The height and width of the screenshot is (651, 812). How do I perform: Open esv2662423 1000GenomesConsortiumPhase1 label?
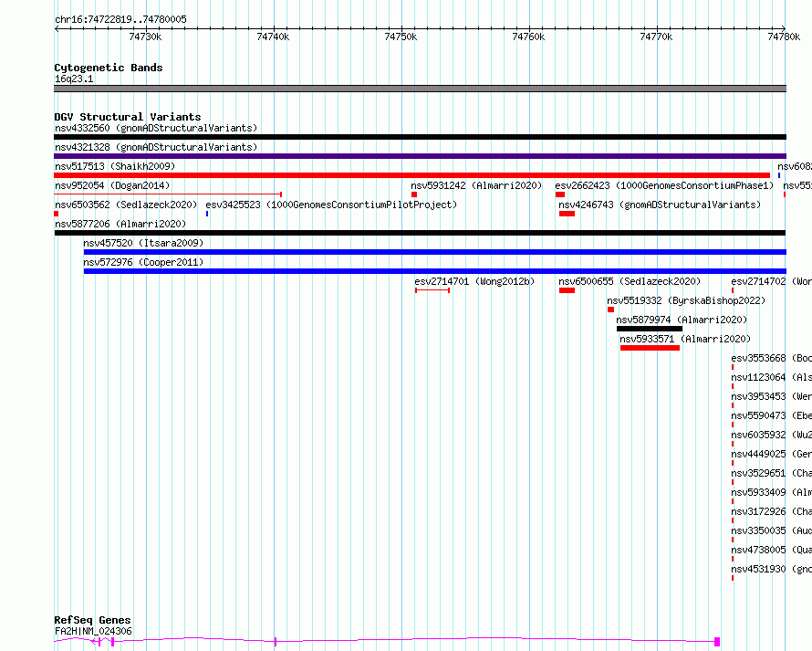click(x=664, y=185)
